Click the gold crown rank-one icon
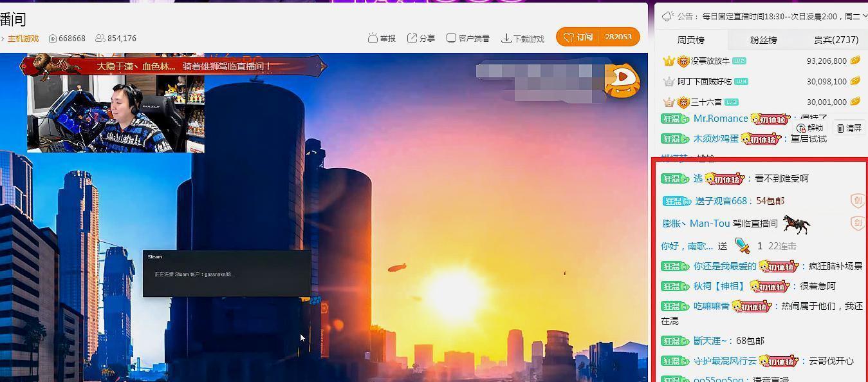This screenshot has height=382, width=868. [x=669, y=61]
